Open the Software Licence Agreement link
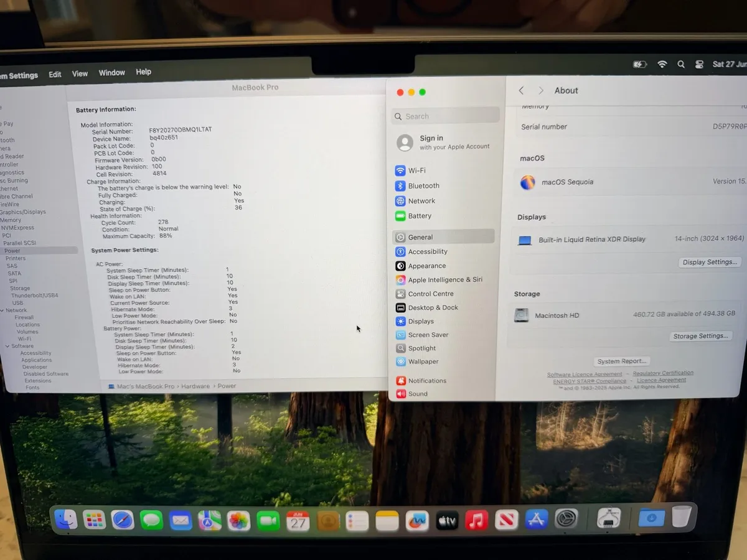 [x=585, y=375]
